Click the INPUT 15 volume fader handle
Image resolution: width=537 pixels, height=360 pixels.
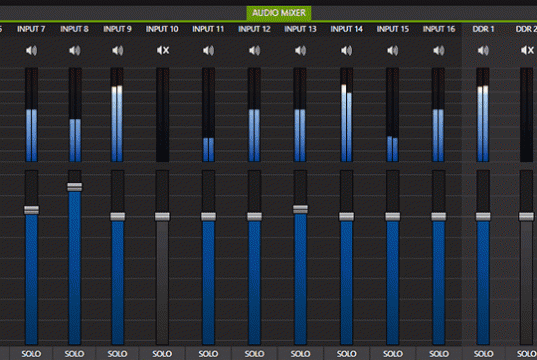(x=393, y=216)
